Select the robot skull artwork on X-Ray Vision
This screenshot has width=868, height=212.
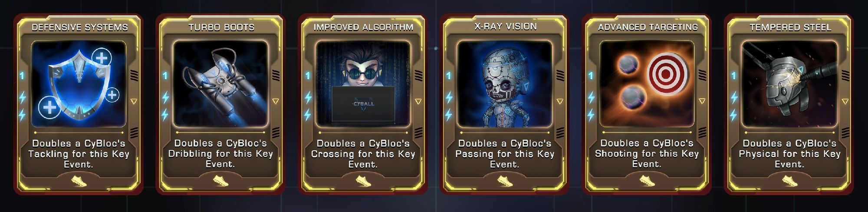505,84
